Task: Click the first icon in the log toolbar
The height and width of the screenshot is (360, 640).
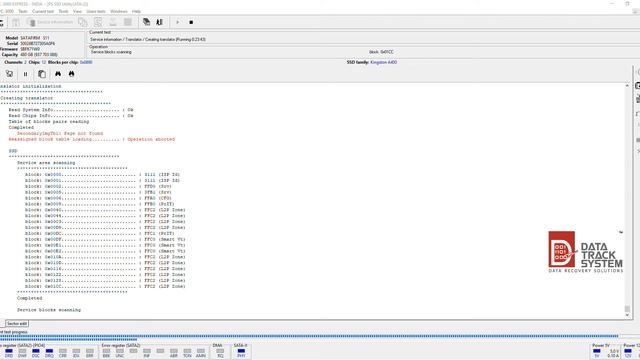Action: tap(9, 74)
